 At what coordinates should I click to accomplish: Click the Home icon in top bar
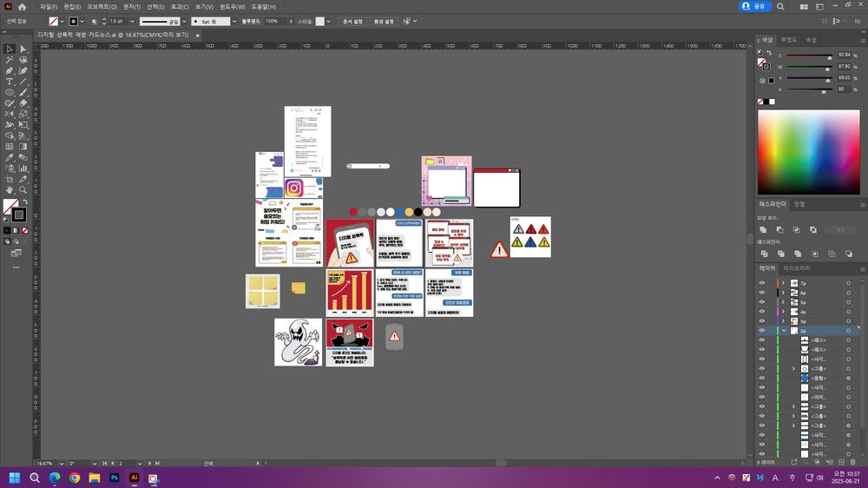point(23,7)
